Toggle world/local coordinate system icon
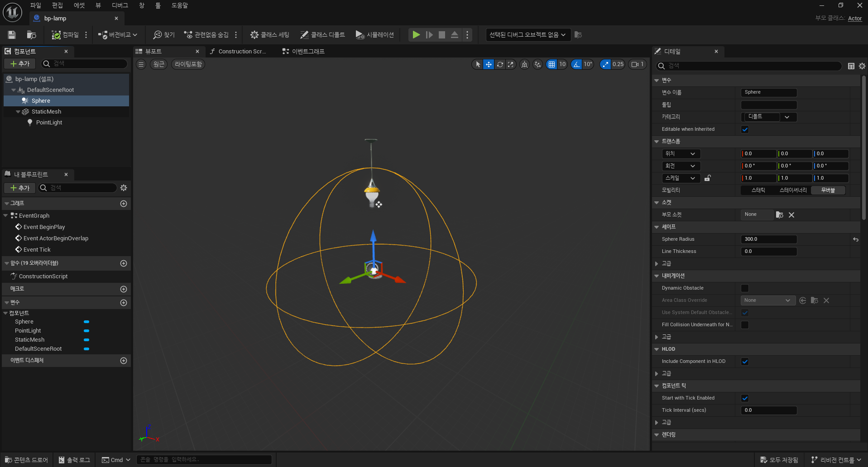Screen dimensions: 868x467 [524, 64]
